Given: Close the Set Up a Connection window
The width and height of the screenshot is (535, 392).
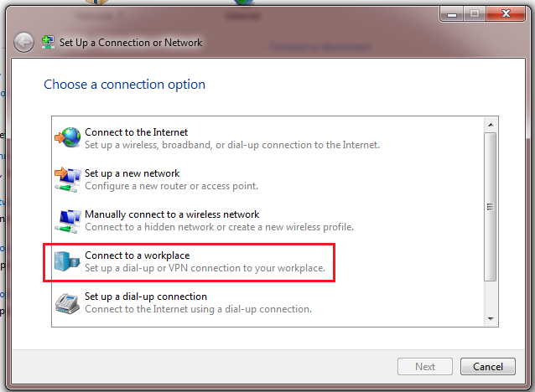Looking at the screenshot, I should (x=506, y=13).
